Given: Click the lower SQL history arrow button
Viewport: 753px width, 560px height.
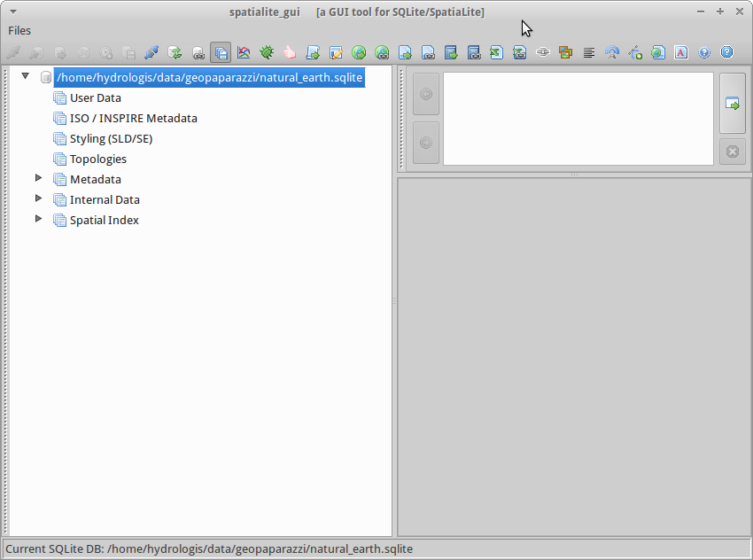Looking at the screenshot, I should click(x=426, y=143).
